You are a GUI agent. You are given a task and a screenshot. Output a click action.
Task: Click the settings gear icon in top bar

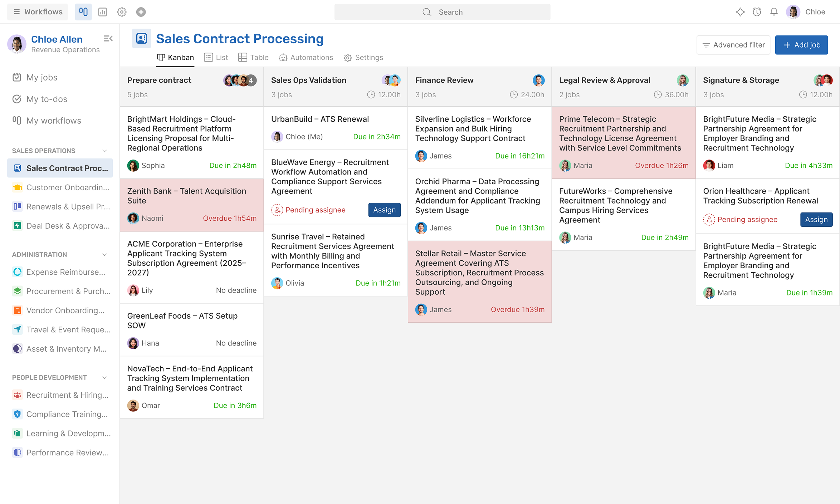[x=122, y=12]
